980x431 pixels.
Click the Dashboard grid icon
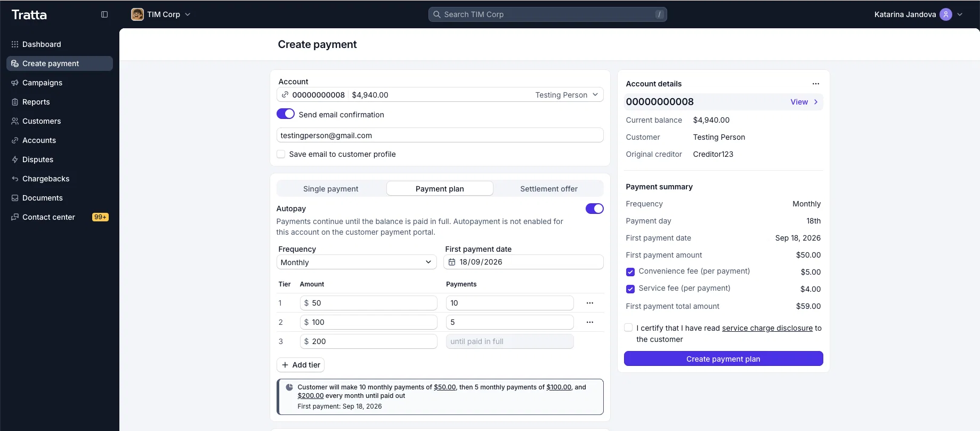(x=15, y=44)
